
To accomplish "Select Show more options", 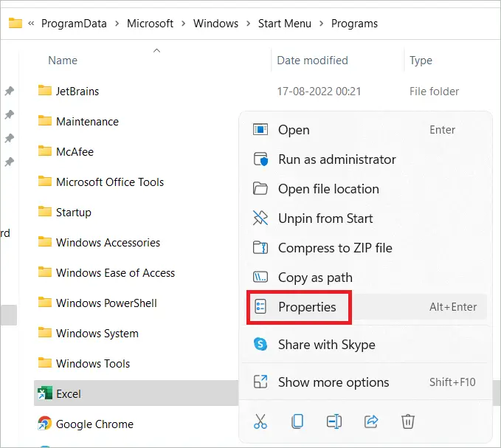I will tap(364, 382).
